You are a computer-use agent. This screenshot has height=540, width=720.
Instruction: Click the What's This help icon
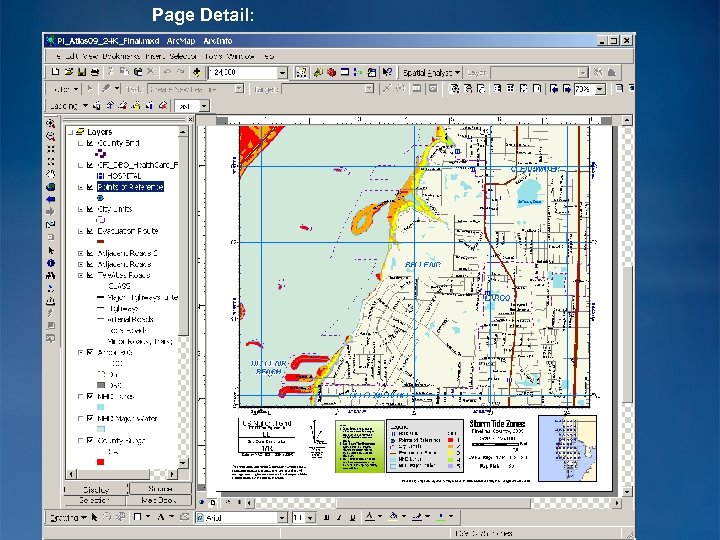point(387,72)
